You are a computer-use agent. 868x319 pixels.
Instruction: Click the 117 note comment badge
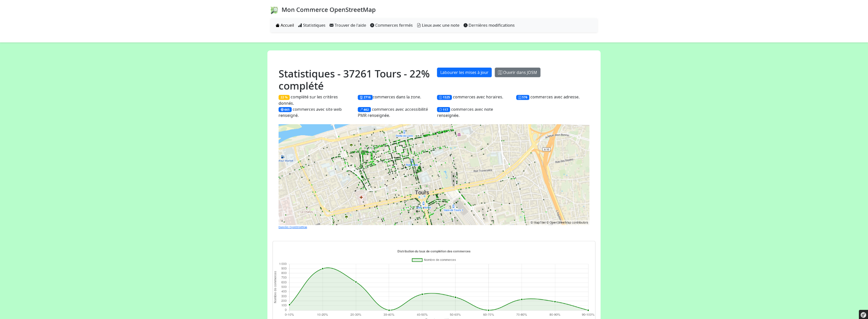point(443,110)
